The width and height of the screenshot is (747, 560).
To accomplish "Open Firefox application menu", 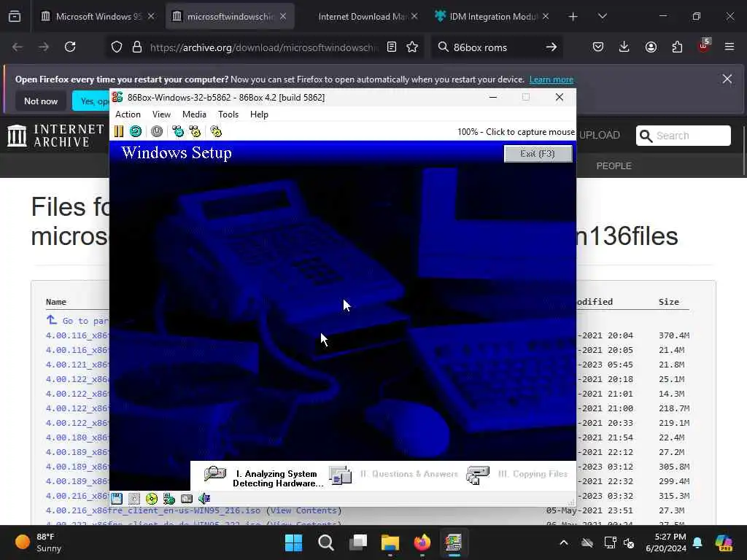I will click(x=729, y=47).
